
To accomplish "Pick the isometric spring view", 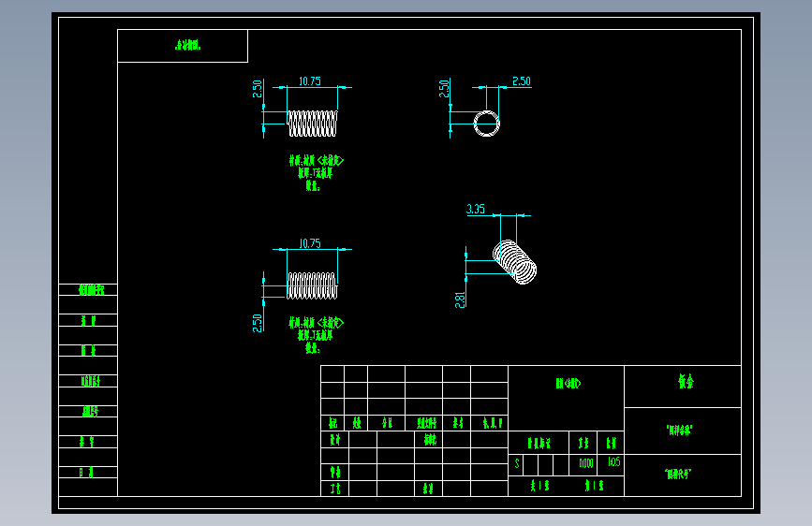I will [514, 262].
